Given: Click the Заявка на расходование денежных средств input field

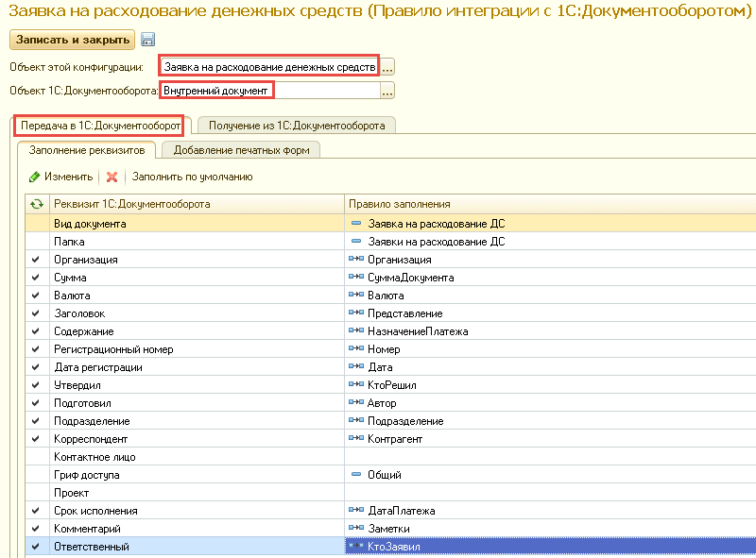Looking at the screenshot, I should point(269,67).
